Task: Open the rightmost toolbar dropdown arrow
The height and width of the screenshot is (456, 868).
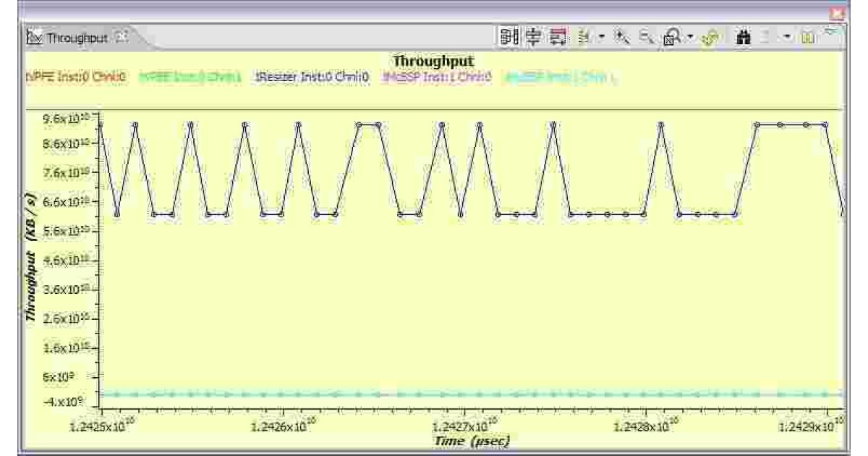Action: (787, 35)
